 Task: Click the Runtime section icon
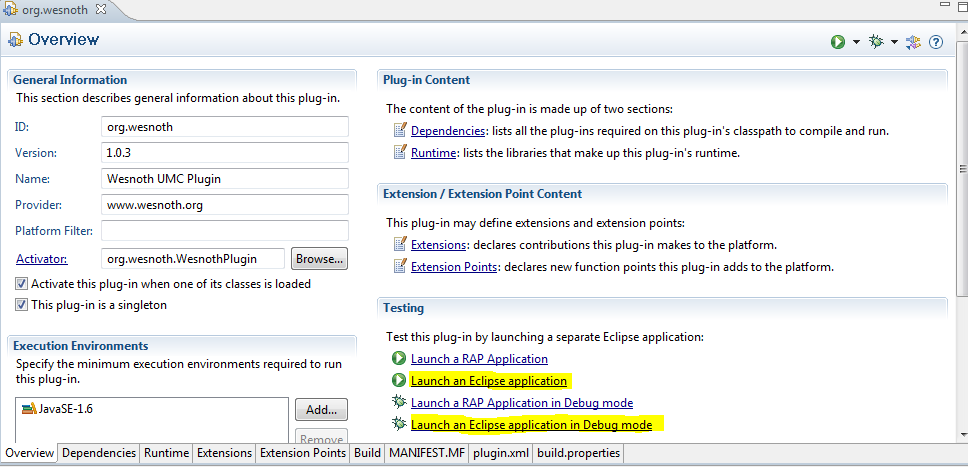click(x=400, y=153)
